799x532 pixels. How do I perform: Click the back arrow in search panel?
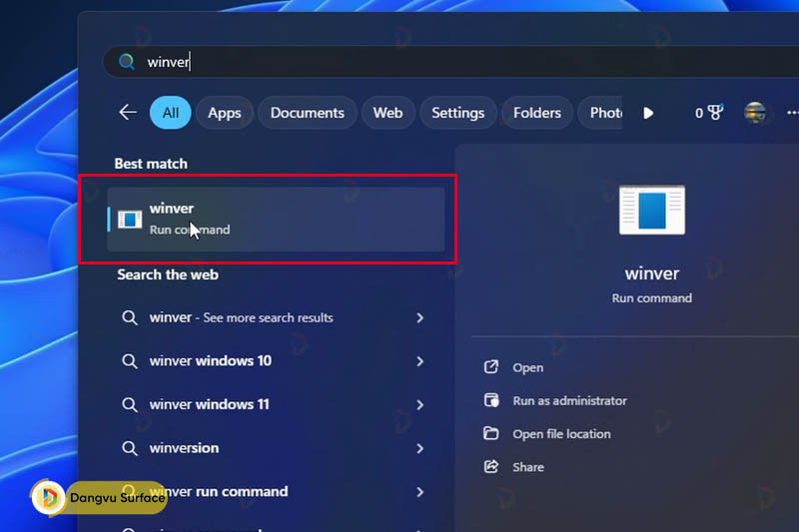point(128,113)
